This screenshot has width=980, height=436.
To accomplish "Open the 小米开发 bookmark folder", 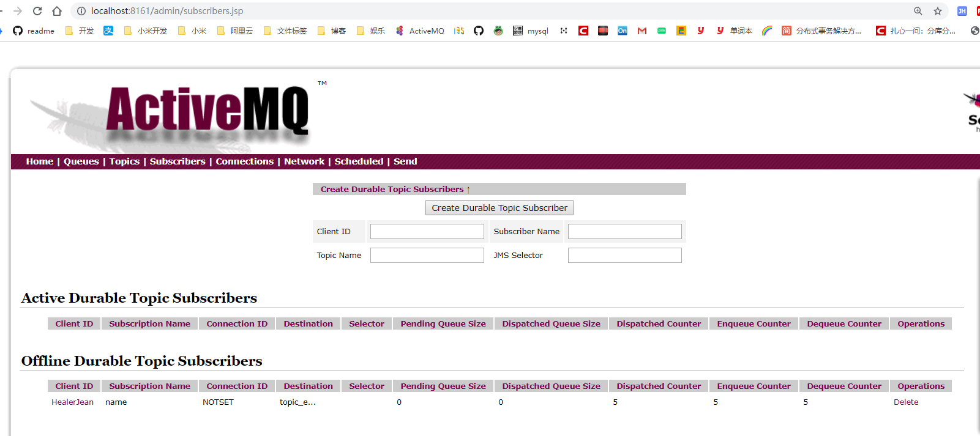I will click(146, 31).
